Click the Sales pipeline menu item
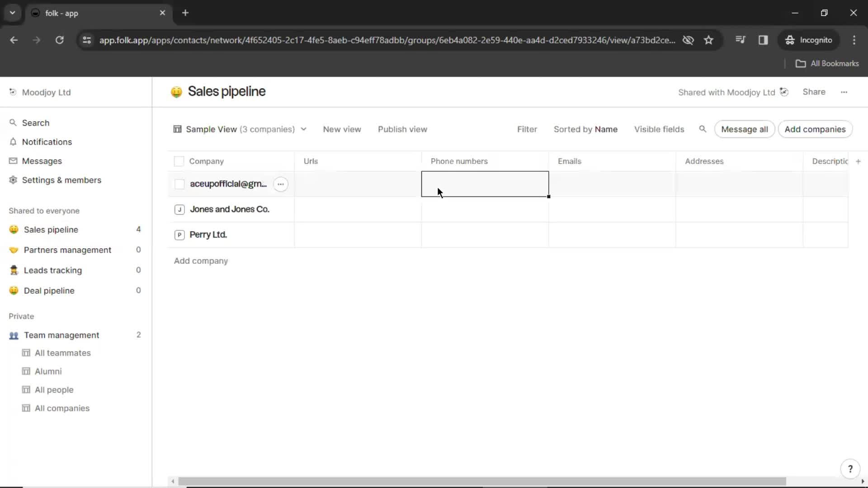The height and width of the screenshot is (488, 868). pyautogui.click(x=51, y=230)
